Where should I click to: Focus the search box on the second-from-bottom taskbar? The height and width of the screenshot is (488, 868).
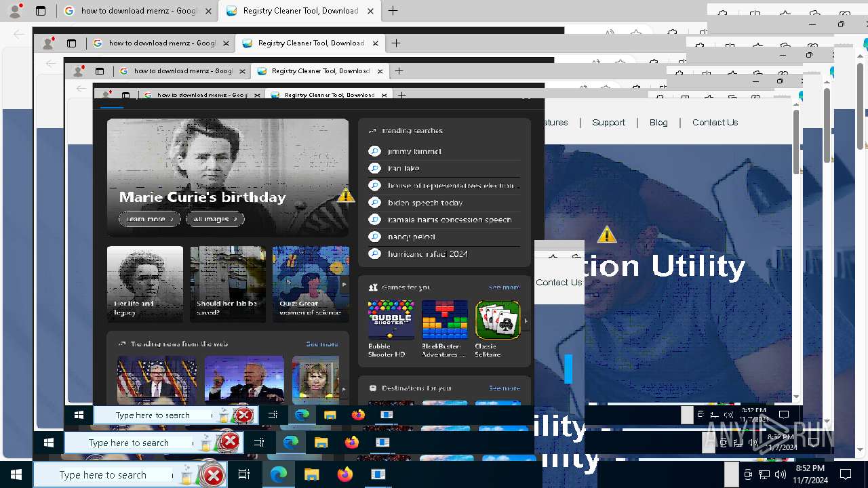tap(153, 443)
